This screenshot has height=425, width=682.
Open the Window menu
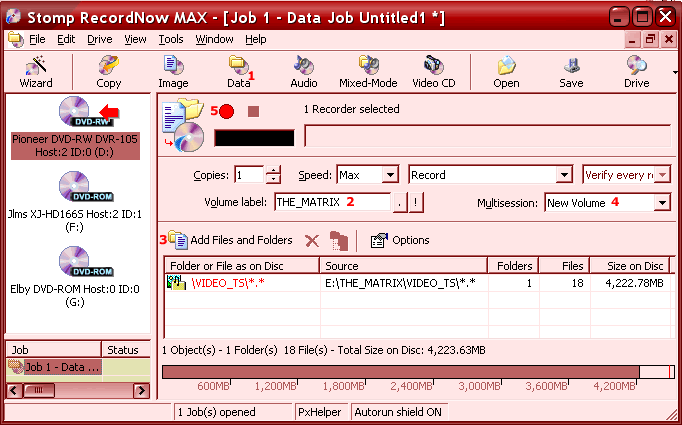[214, 40]
